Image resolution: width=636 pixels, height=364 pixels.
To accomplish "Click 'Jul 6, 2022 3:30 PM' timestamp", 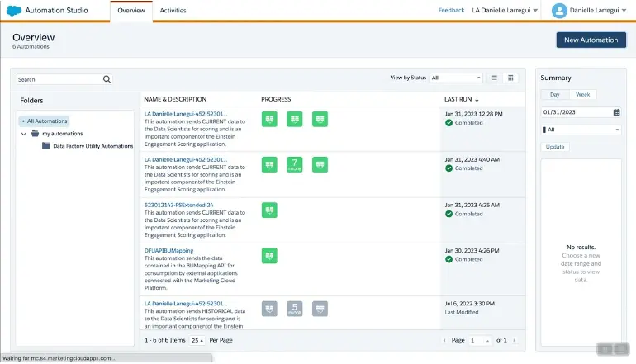I will click(469, 304).
